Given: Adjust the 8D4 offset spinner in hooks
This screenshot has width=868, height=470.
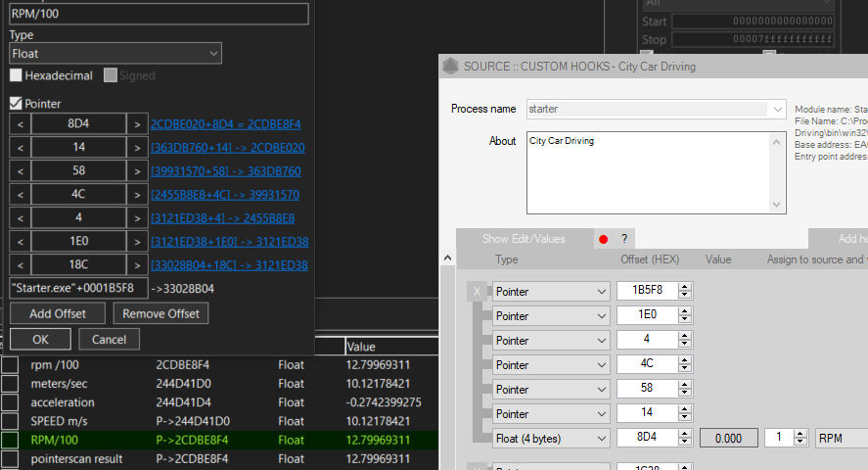Looking at the screenshot, I should coord(685,438).
